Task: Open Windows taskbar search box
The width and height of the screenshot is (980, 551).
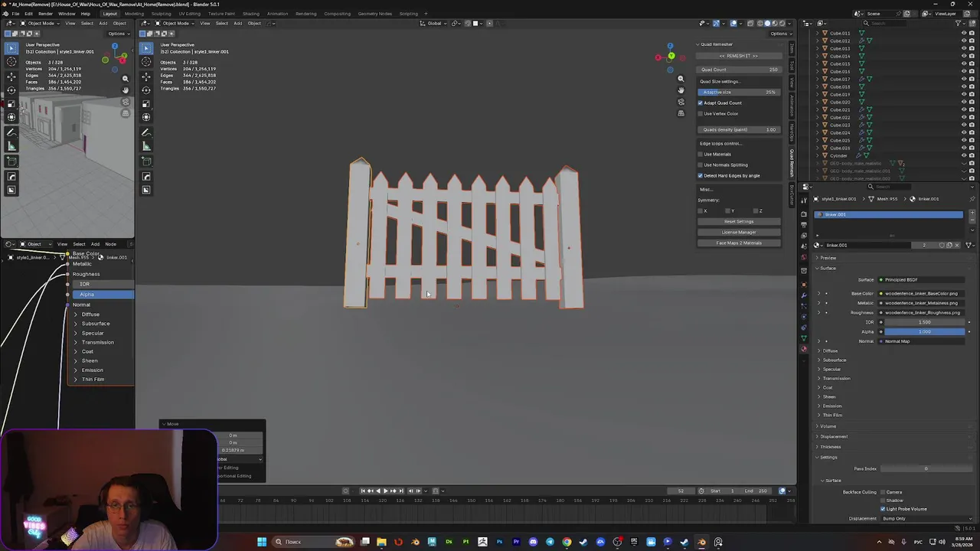Action: coord(315,542)
